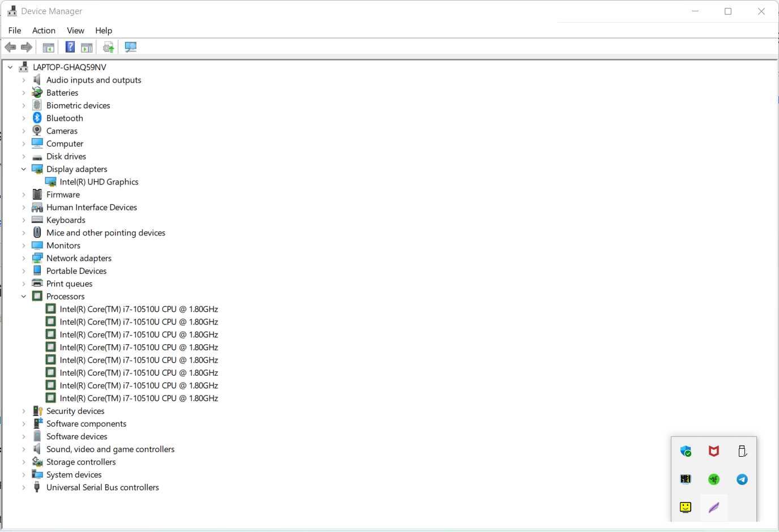This screenshot has height=532, width=779.
Task: Click the Scan for hardware changes icon
Action: click(x=131, y=48)
